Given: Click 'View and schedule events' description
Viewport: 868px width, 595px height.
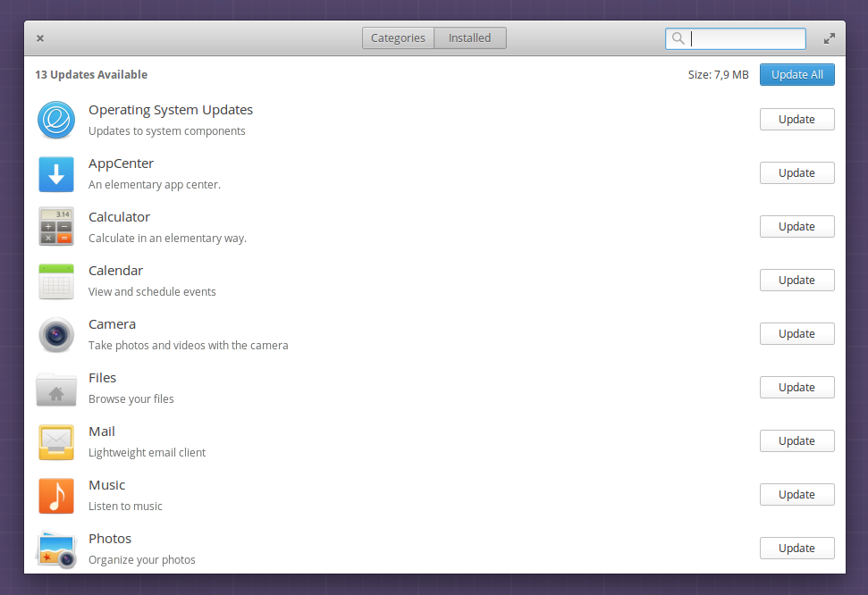Looking at the screenshot, I should (152, 291).
